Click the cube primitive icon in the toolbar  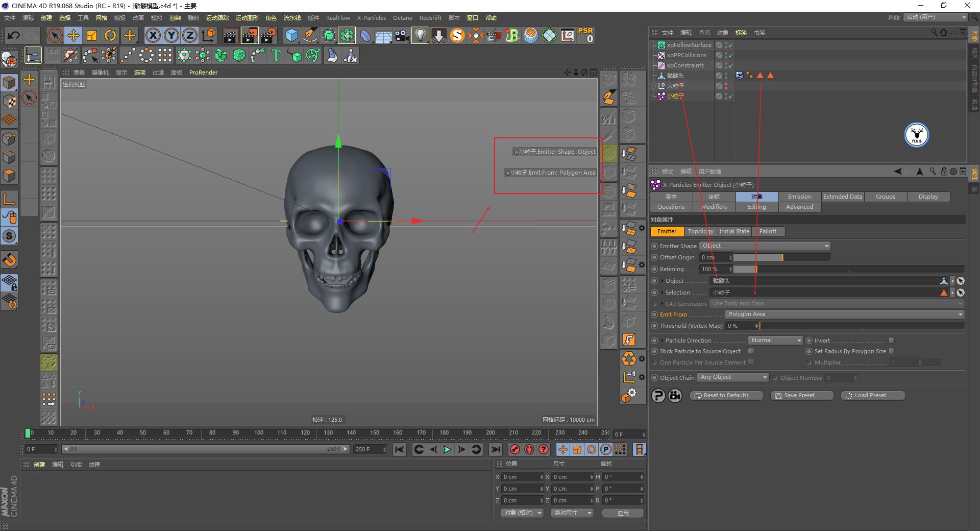[x=291, y=35]
